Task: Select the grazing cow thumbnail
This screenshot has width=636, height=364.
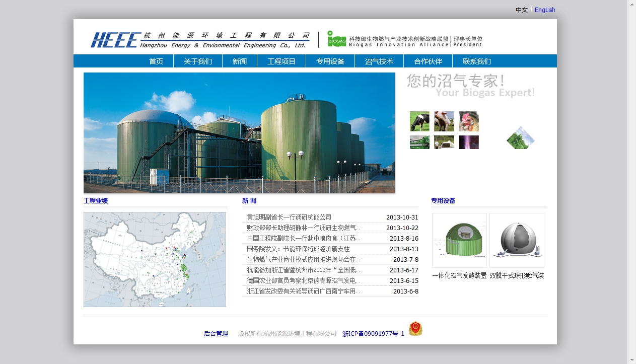Action: 419,121
